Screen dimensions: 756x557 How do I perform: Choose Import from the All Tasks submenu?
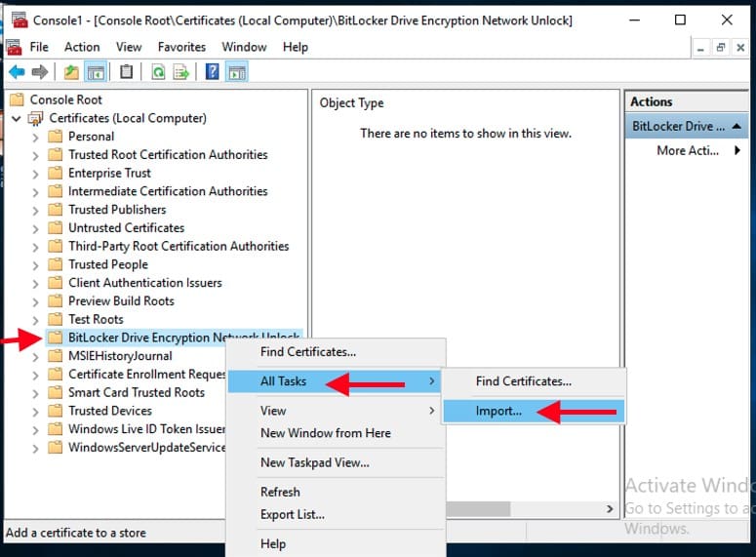498,411
